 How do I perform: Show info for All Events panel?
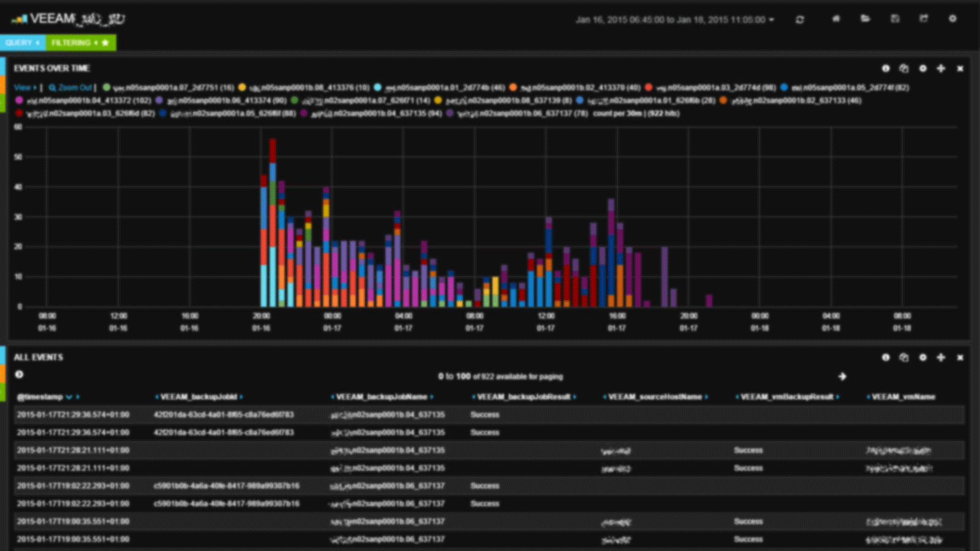886,358
